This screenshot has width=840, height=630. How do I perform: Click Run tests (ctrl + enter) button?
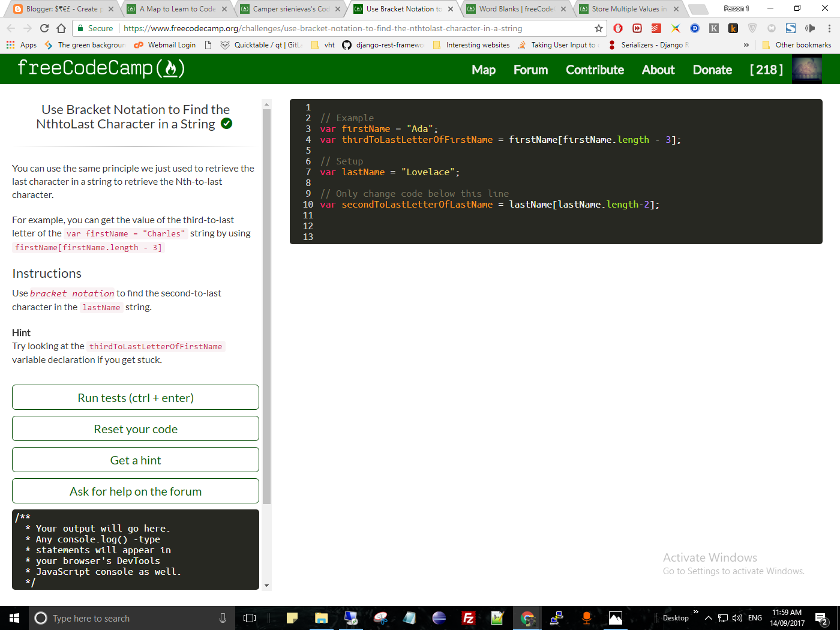tap(136, 397)
